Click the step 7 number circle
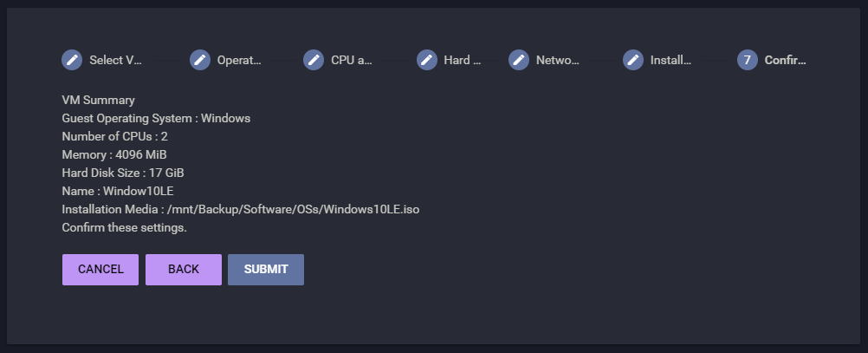 pos(748,60)
